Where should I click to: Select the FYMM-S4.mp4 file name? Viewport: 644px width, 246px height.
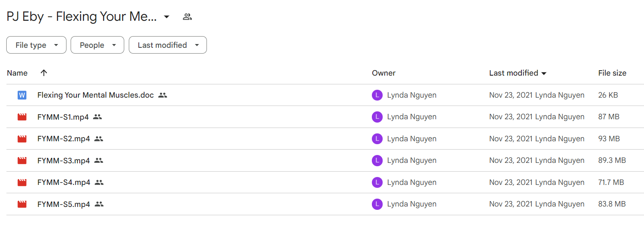tap(64, 182)
